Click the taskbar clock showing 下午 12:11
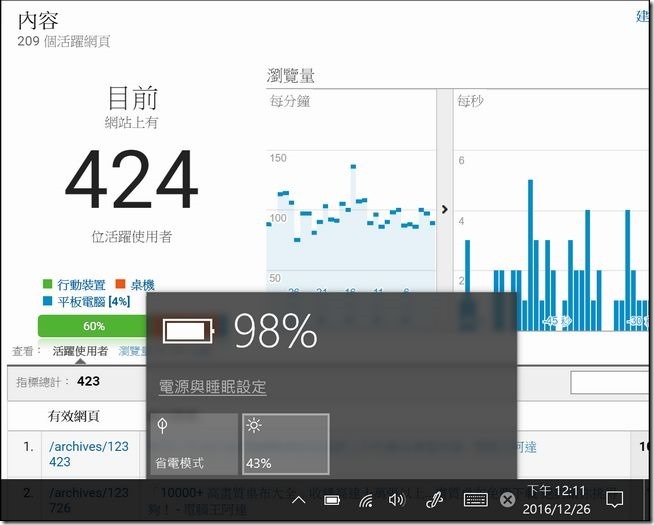The height and width of the screenshot is (525, 654). 556,500
